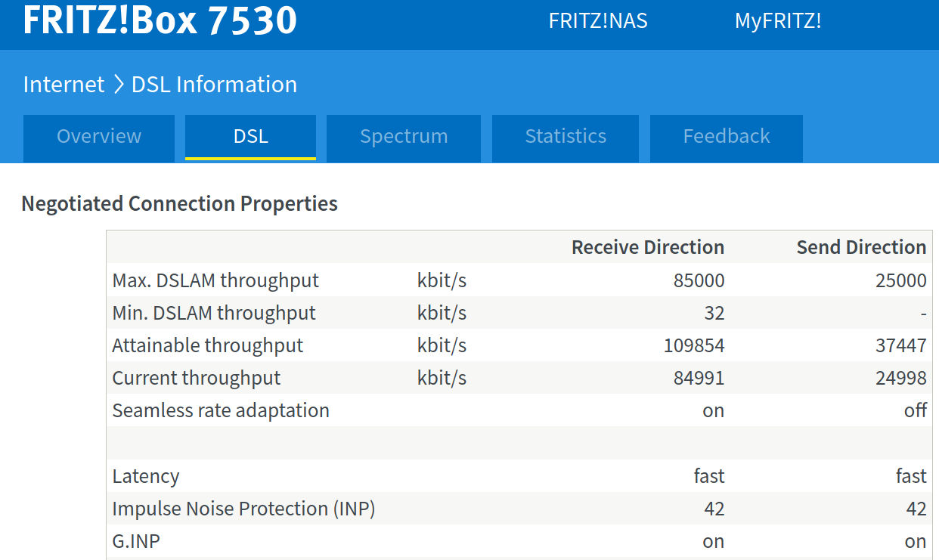
Task: Select the Max. DSLAM throughput label
Action: (x=215, y=280)
